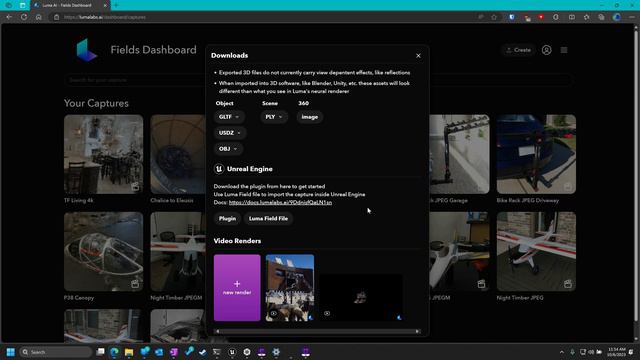The width and height of the screenshot is (640, 360).
Task: Select the Luma AI Fields Dashboard tab
Action: [x=69, y=5]
